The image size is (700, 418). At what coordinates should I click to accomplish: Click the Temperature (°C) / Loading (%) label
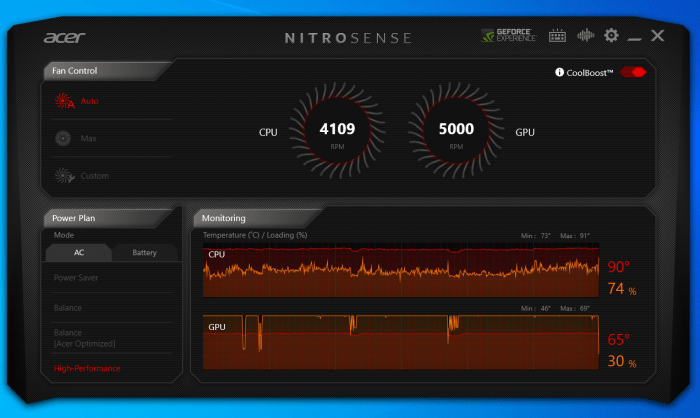point(255,235)
